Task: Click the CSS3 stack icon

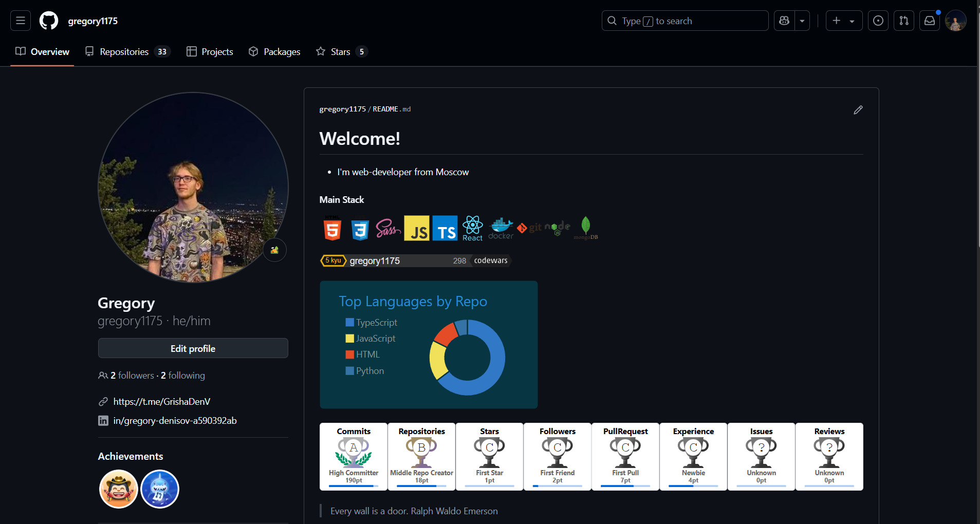Action: 360,229
